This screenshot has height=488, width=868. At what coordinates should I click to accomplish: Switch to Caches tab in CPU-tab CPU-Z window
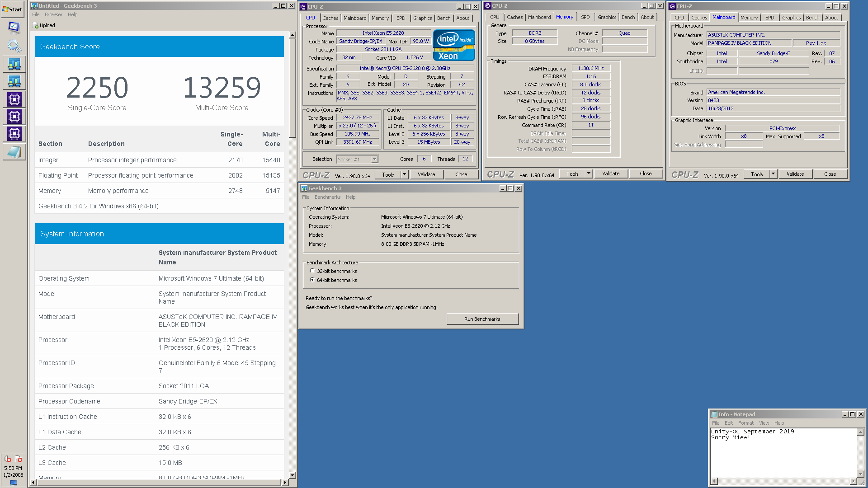(x=330, y=18)
